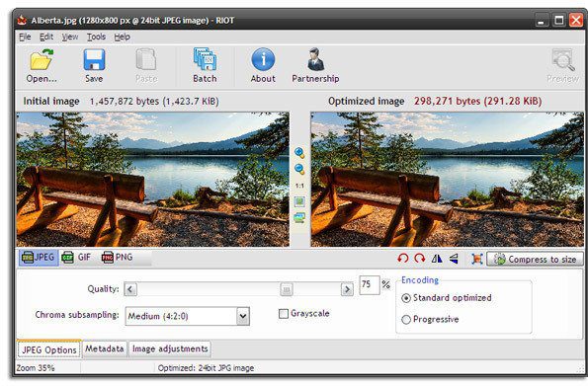Image resolution: width=588 pixels, height=386 pixels.
Task: Click the Open folder icon
Action: pyautogui.click(x=42, y=60)
